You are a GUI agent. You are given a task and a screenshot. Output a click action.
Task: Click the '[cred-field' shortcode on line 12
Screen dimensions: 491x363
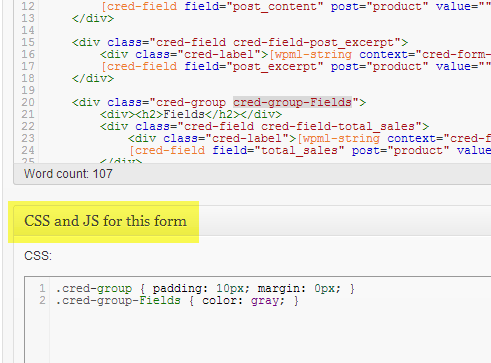point(139,6)
